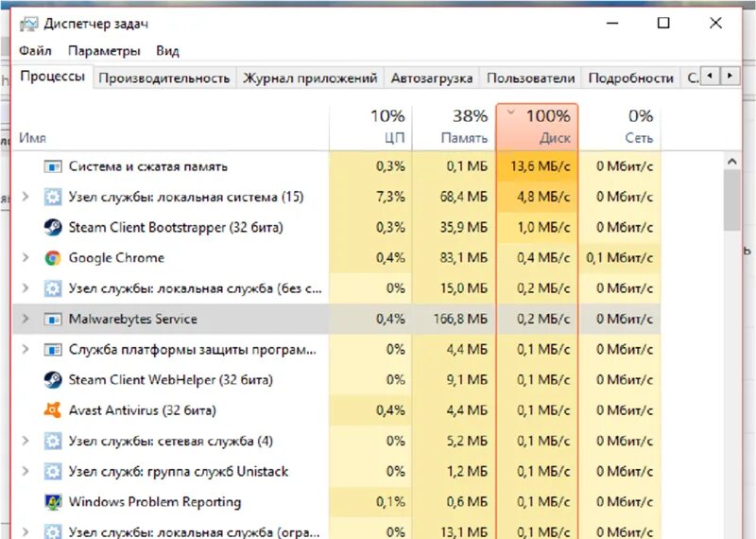756x539 pixels.
Task: Sort by the Память column header
Action: click(x=454, y=128)
